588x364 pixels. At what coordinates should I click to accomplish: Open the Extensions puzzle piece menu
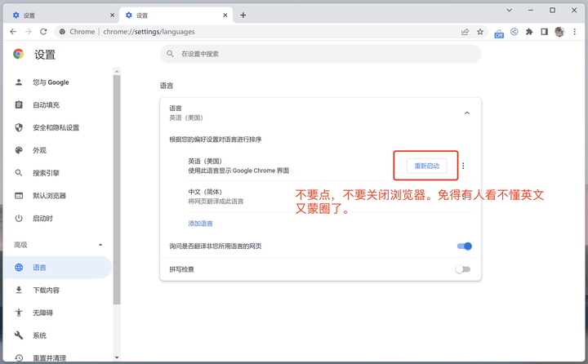pyautogui.click(x=529, y=32)
